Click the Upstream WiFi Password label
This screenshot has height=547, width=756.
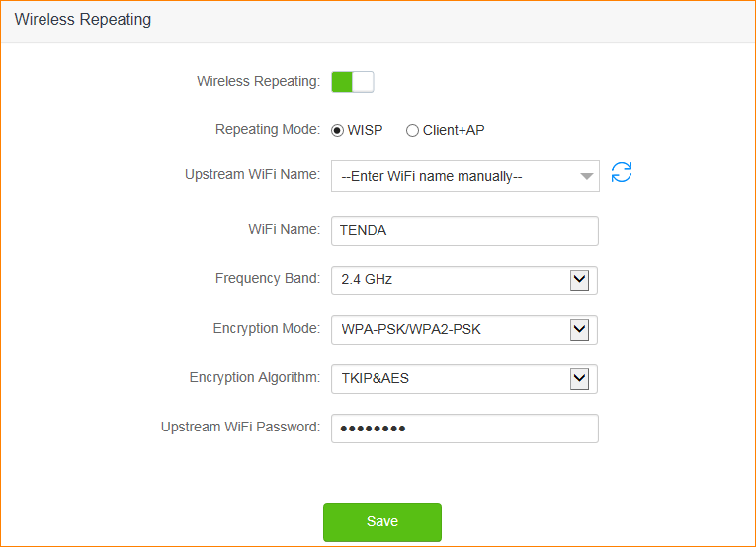[240, 428]
